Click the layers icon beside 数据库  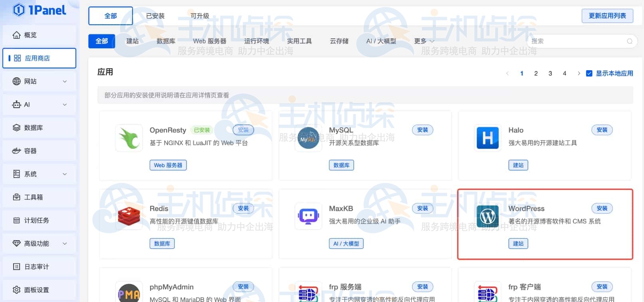[x=16, y=128]
